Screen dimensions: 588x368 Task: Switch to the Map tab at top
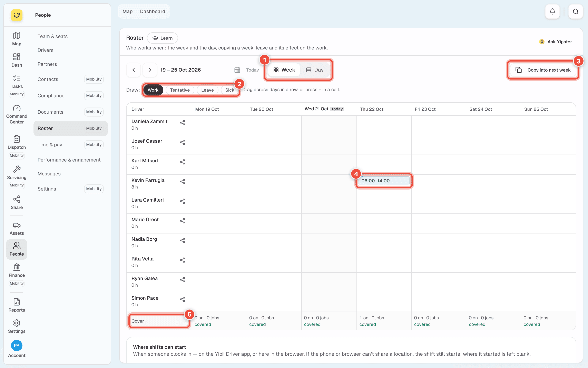(128, 11)
